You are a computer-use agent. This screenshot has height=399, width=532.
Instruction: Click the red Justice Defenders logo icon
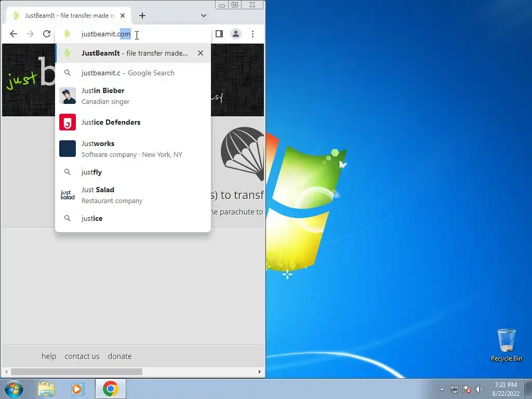point(68,122)
